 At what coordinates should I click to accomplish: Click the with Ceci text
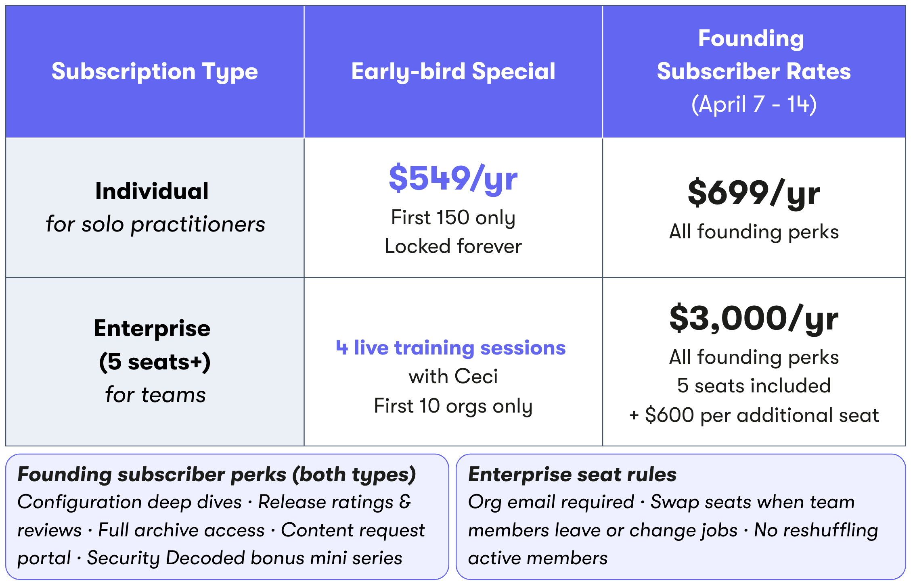pyautogui.click(x=453, y=377)
